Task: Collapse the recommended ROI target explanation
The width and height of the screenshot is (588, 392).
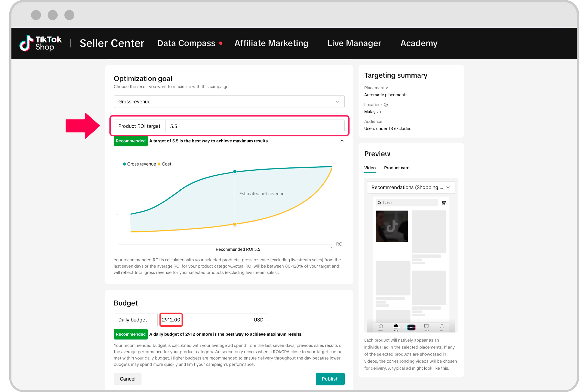Action: pos(342,141)
